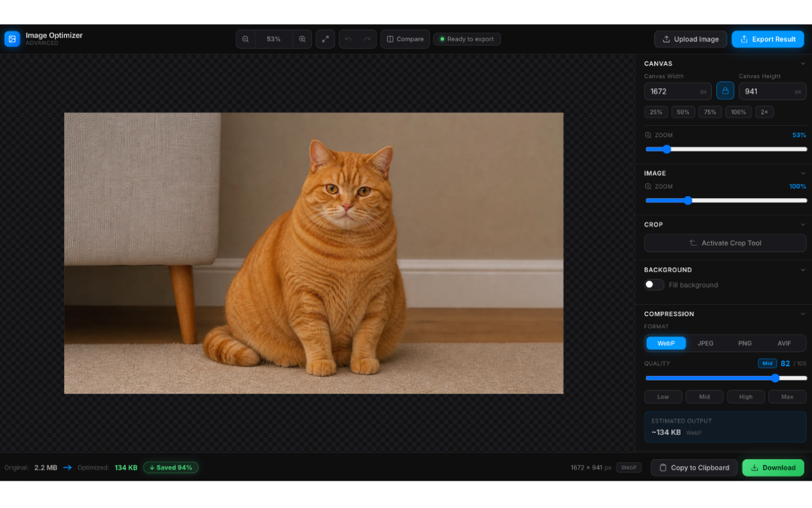Click the cat image on canvas
This screenshot has width=812, height=508.
coord(313,253)
